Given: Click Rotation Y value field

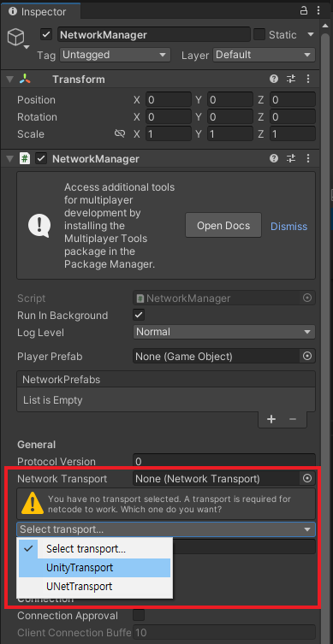Looking at the screenshot, I should point(229,117).
